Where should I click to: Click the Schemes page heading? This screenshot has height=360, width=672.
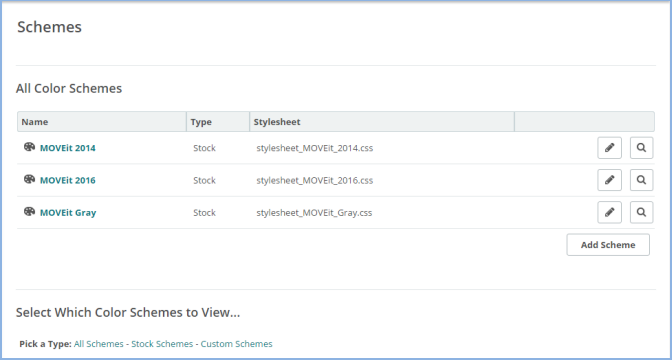click(49, 27)
